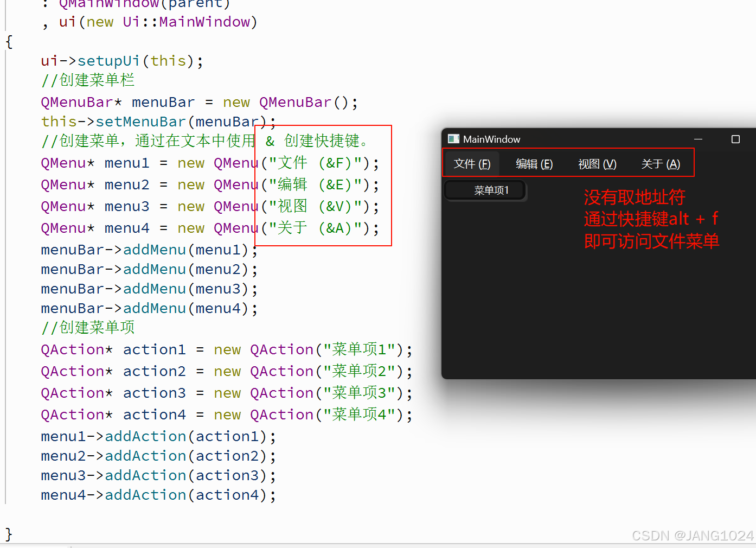Image resolution: width=756 pixels, height=548 pixels.
Task: Open the 编辑 (E) menu in MainWindow
Action: pyautogui.click(x=534, y=164)
